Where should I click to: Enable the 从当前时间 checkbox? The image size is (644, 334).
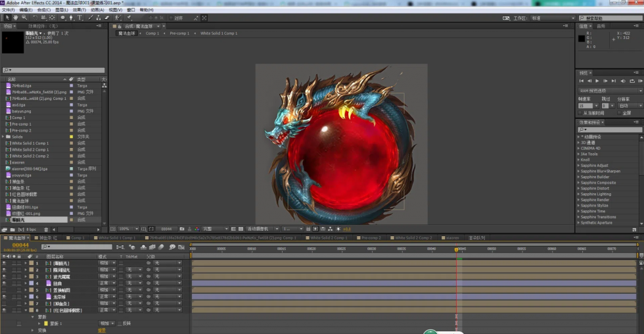580,113
